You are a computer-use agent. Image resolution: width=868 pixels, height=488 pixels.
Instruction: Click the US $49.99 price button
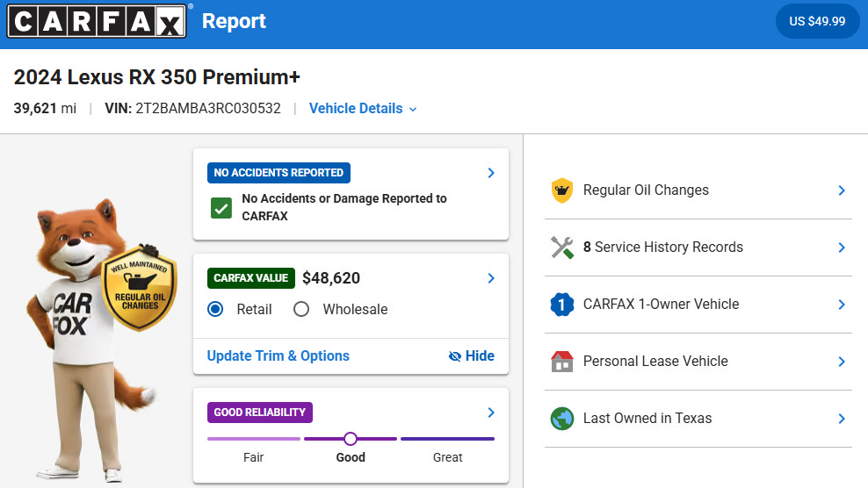tap(817, 21)
